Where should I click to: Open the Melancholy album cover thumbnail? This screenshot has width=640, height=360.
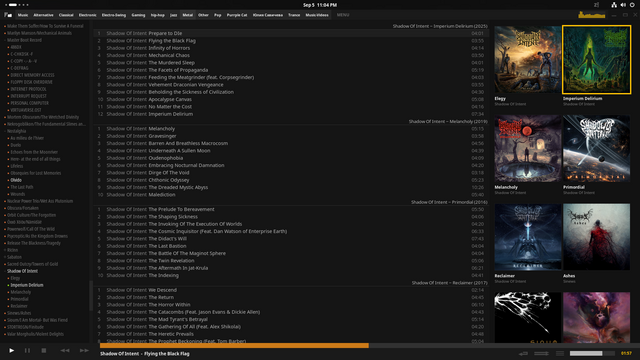[528, 148]
